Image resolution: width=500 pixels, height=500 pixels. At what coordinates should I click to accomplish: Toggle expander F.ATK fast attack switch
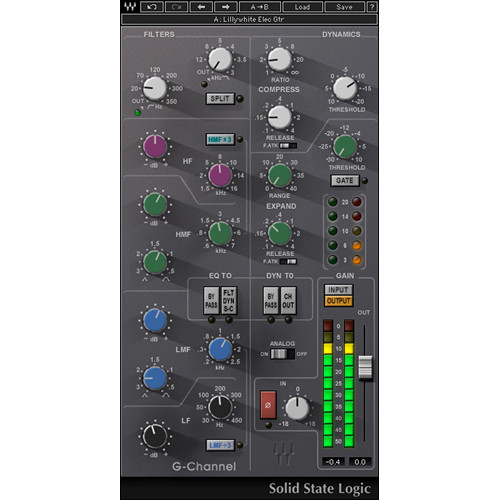[x=288, y=262]
